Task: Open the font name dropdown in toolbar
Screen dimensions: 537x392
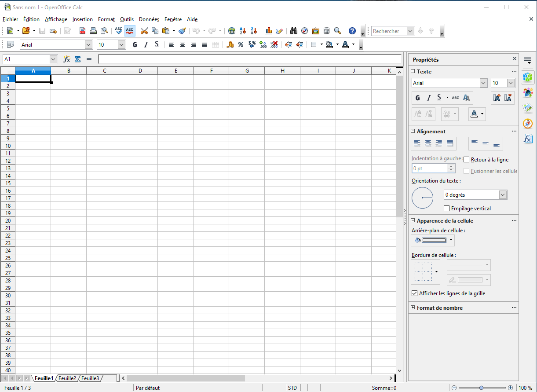Action: click(x=88, y=44)
